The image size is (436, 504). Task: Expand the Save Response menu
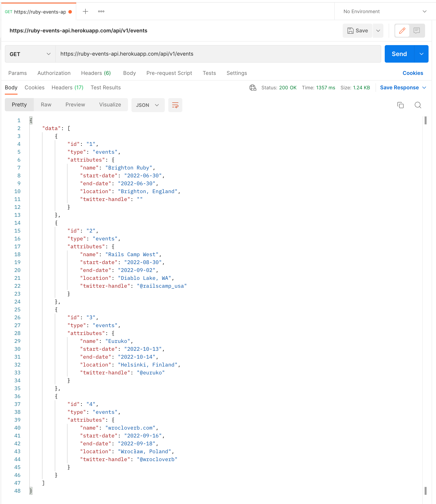click(403, 88)
